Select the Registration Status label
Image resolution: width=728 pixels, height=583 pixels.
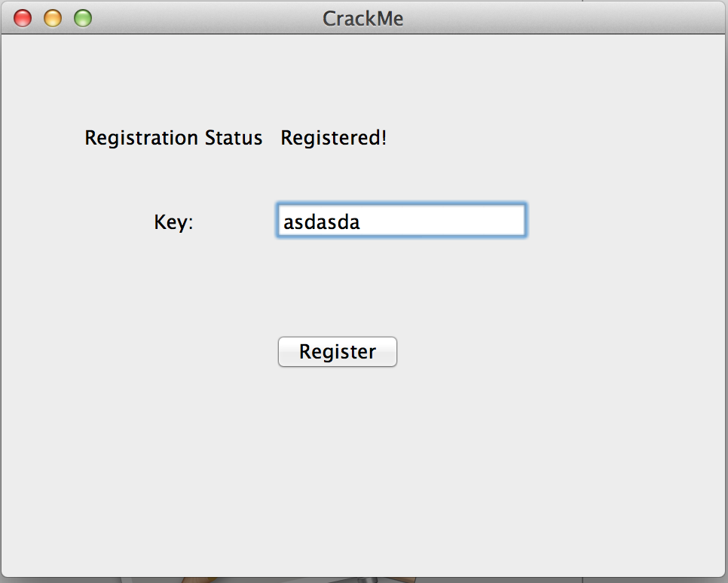coord(173,138)
